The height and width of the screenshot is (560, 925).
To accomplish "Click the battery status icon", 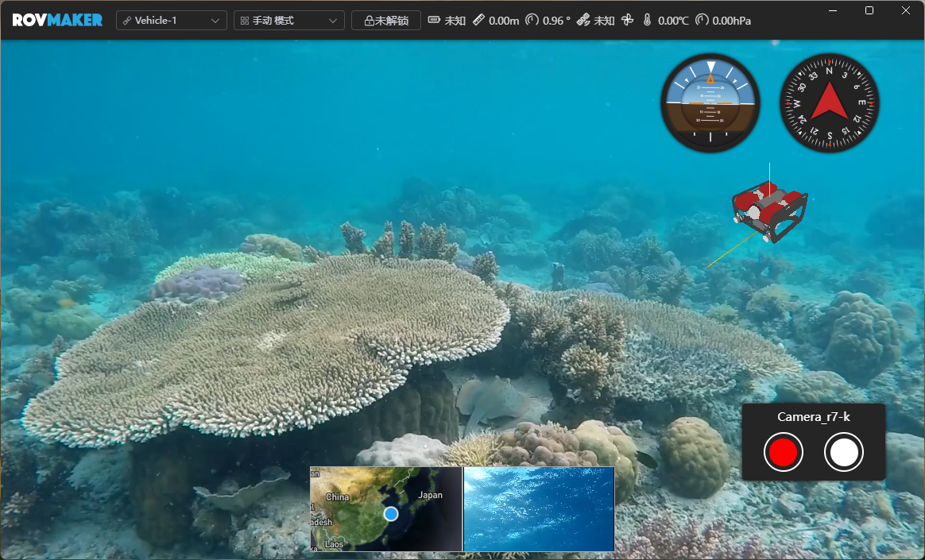I will (x=434, y=21).
